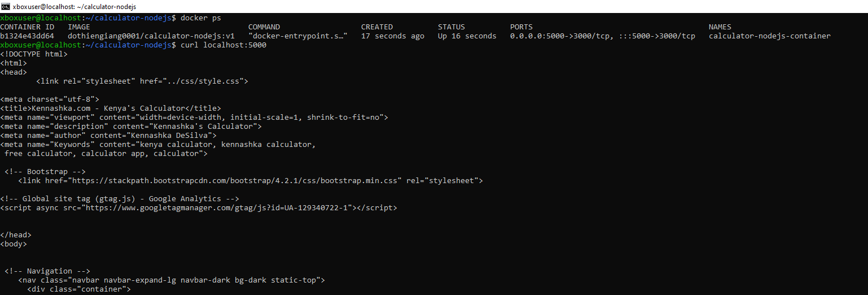Click the "curl localhost:5000" command text
868x295 pixels.
pos(223,45)
